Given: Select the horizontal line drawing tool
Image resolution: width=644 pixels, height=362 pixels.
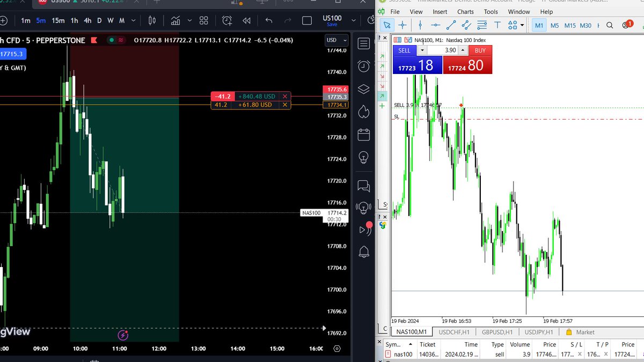Looking at the screenshot, I should click(435, 25).
